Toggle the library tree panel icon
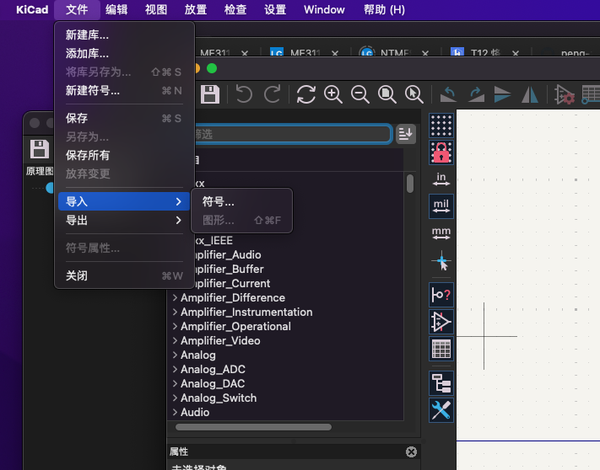This screenshot has width=600, height=470. [x=441, y=383]
